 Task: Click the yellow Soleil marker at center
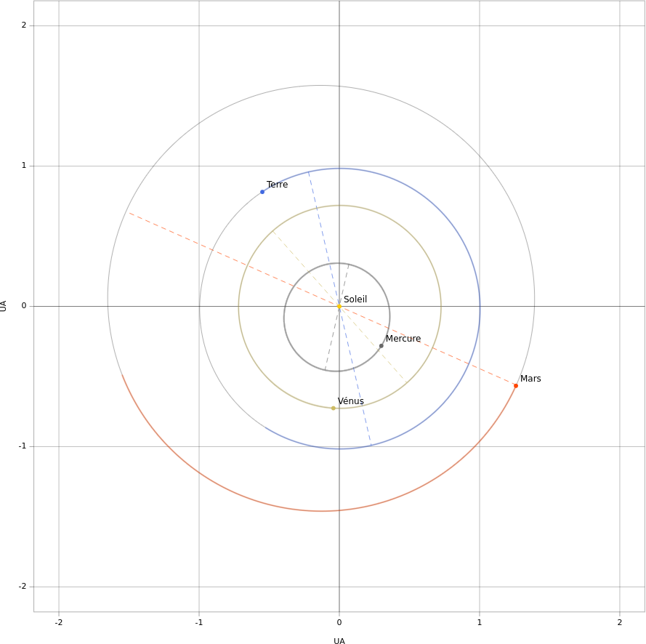[339, 307]
